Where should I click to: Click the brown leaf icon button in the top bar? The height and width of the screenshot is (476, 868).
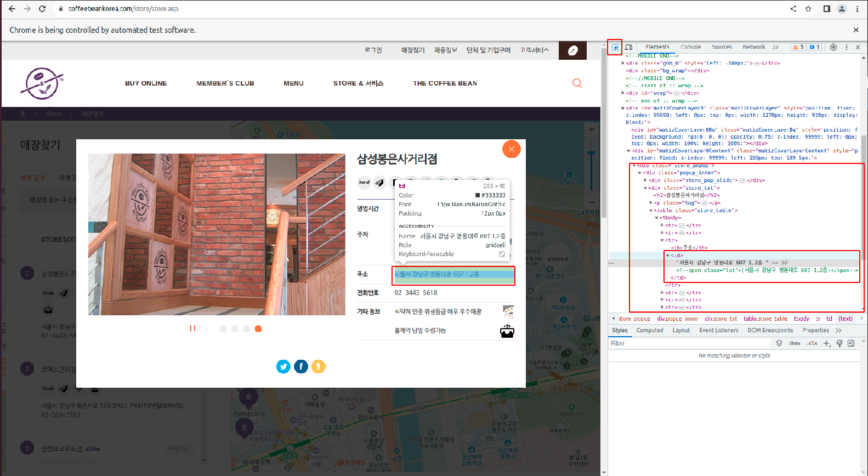click(x=572, y=50)
